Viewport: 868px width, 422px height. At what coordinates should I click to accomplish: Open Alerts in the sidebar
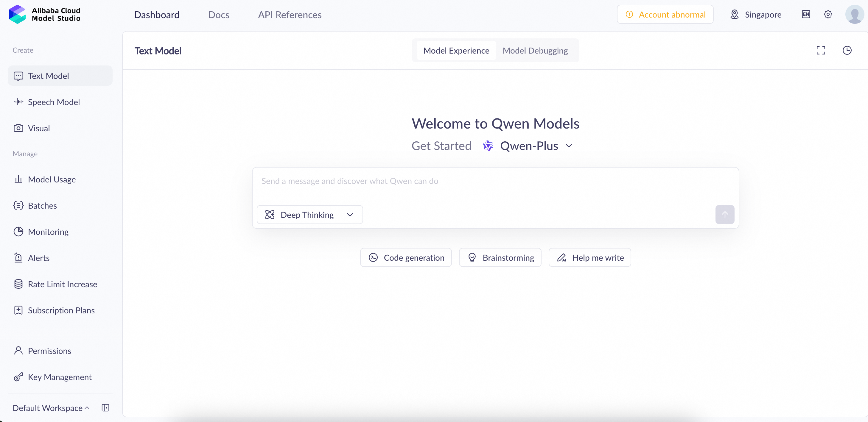coord(60,258)
